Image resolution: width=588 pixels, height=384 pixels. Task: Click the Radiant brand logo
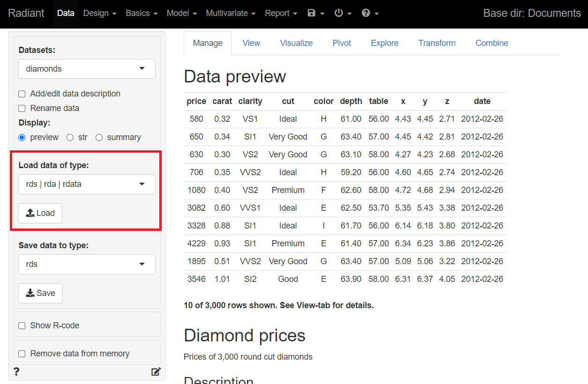26,13
